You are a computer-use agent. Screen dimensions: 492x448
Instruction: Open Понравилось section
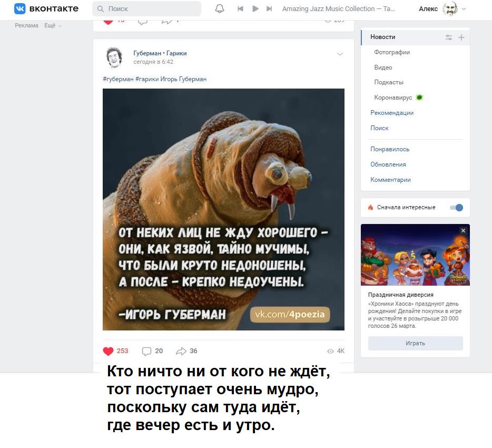(x=390, y=149)
